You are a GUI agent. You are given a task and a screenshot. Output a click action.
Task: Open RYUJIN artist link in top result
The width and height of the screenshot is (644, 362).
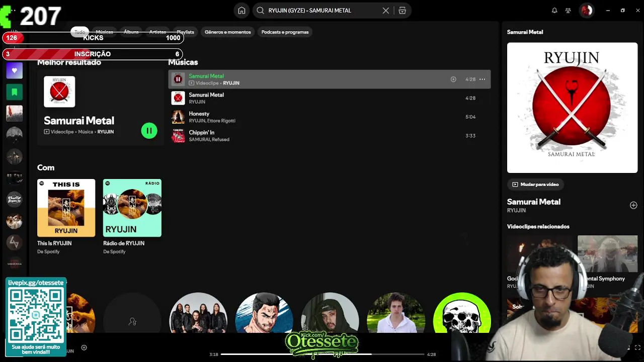click(106, 132)
